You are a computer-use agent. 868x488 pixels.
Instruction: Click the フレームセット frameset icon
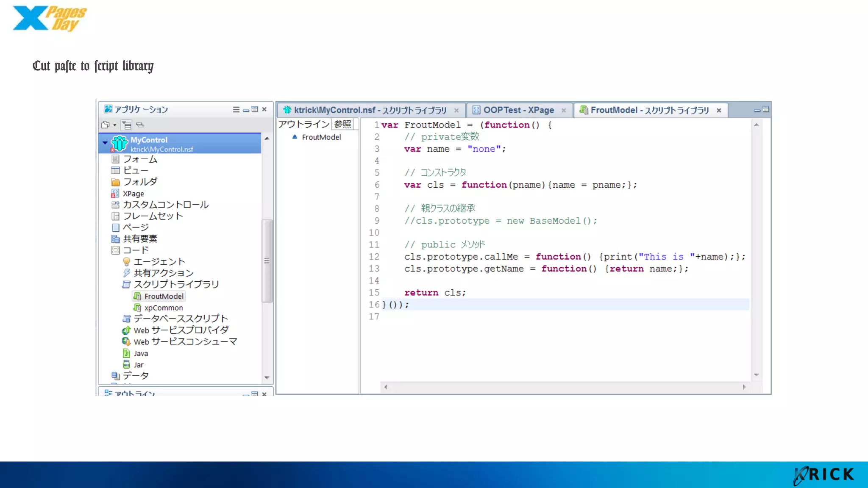115,216
